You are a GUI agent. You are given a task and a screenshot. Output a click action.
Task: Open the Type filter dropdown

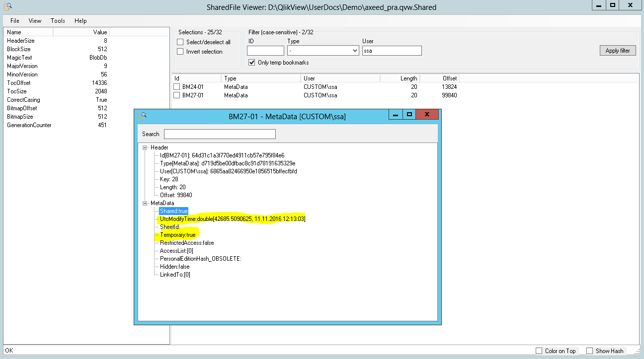pyautogui.click(x=355, y=51)
